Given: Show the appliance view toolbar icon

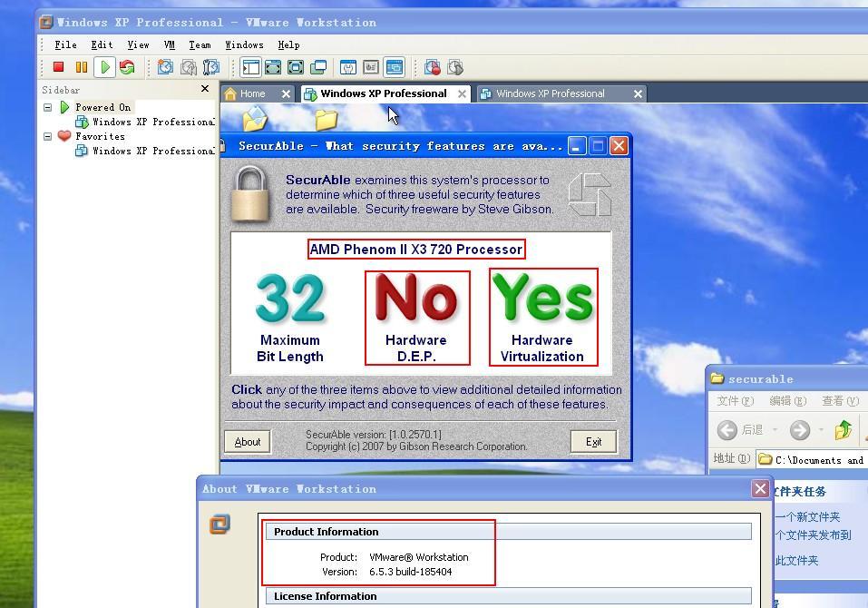Looking at the screenshot, I should coord(371,67).
